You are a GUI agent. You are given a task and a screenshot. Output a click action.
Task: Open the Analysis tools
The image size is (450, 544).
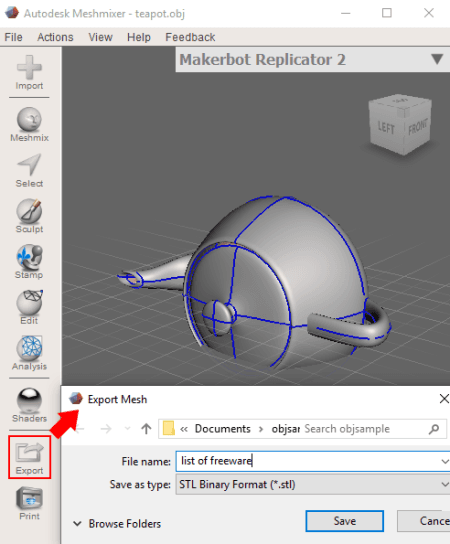coord(29,353)
